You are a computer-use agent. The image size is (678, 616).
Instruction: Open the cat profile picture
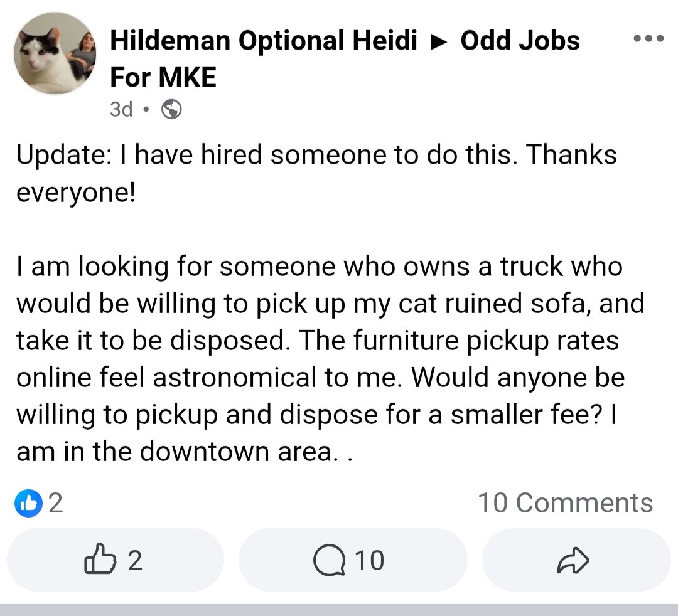pos(55,53)
